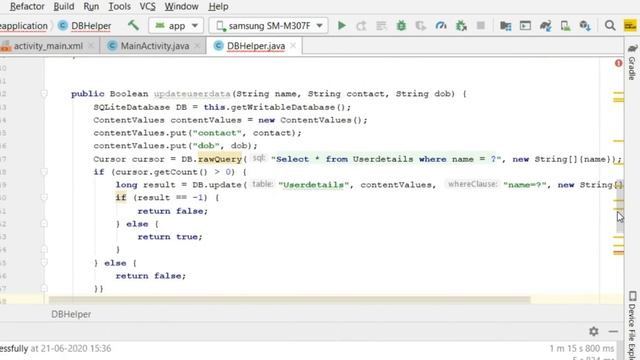The width and height of the screenshot is (640, 360).
Task: Click the highlighted rawQuery method call
Action: [220, 159]
